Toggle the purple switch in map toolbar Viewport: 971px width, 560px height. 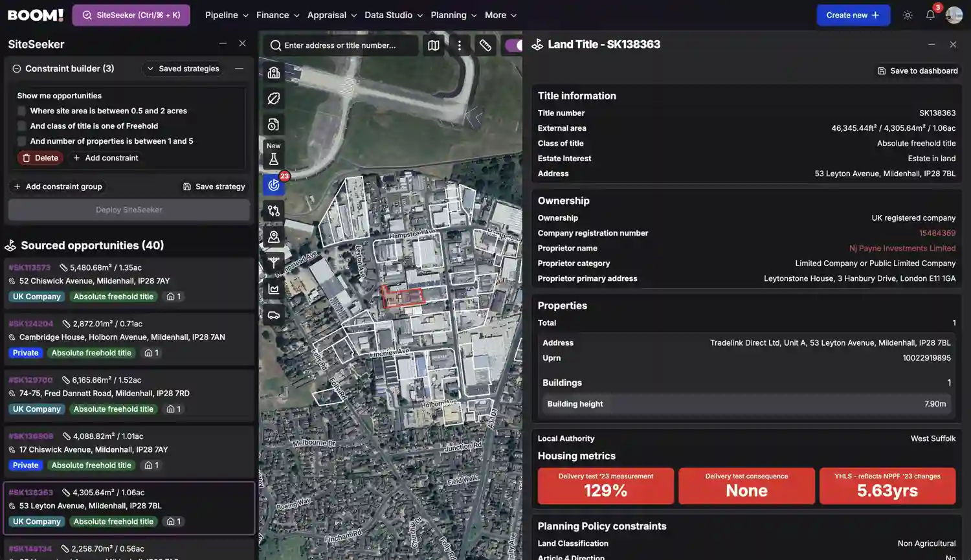[513, 45]
